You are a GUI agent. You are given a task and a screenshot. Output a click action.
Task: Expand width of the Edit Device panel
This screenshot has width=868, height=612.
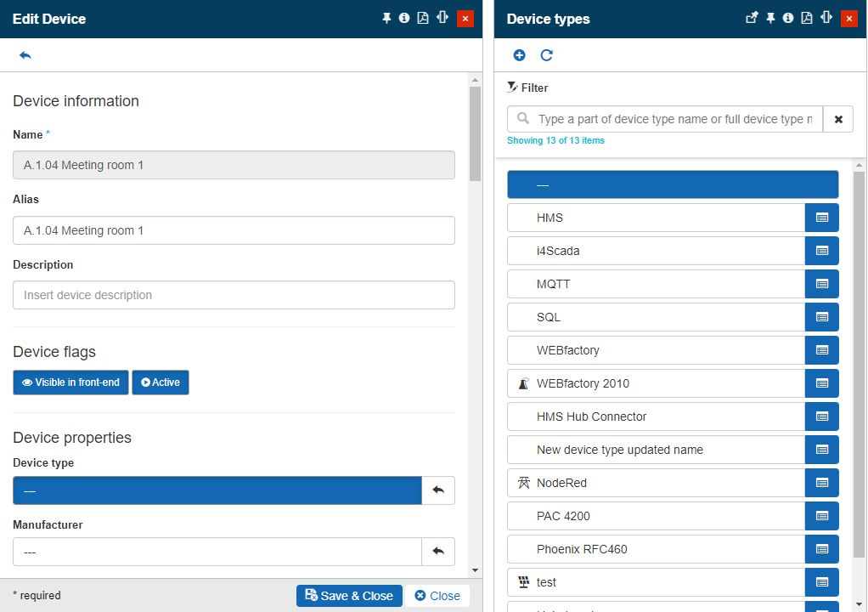442,18
